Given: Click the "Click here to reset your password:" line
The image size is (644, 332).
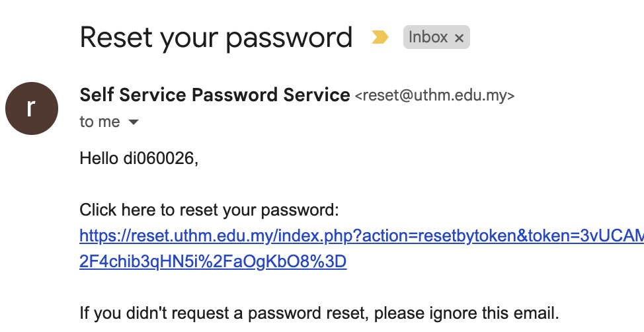Looking at the screenshot, I should (x=209, y=210).
